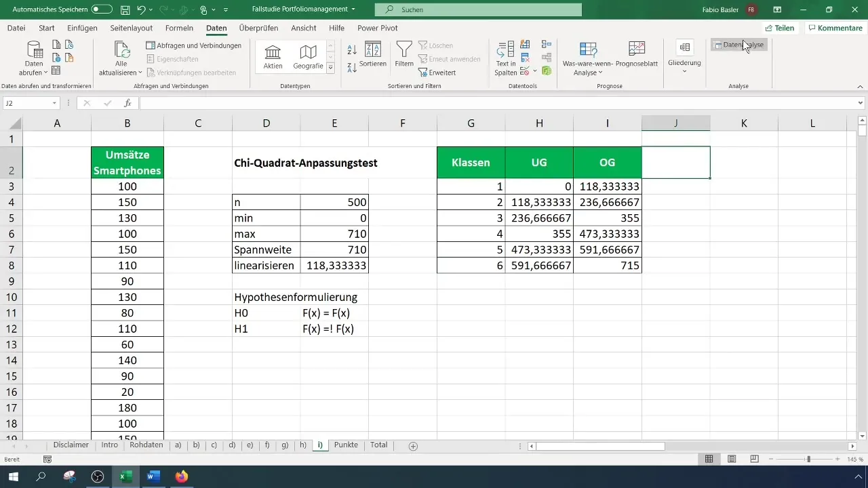Open the Punkte sheet tab
This screenshot has width=868, height=488.
346,445
